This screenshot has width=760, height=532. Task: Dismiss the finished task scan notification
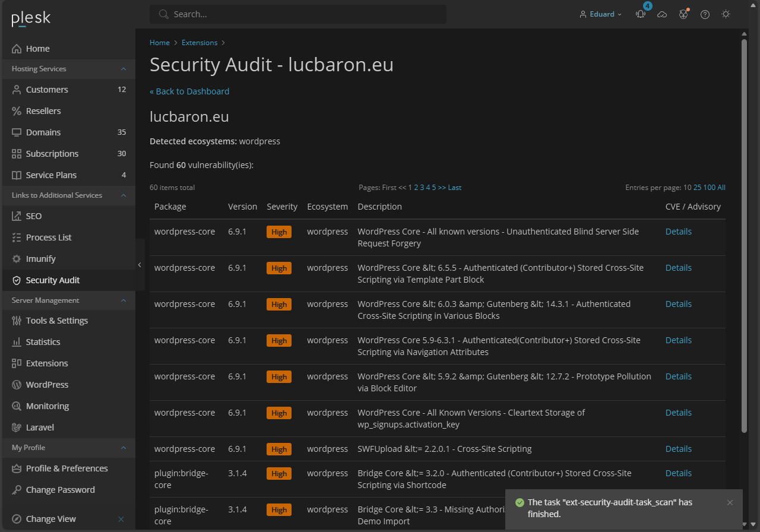[x=730, y=502]
